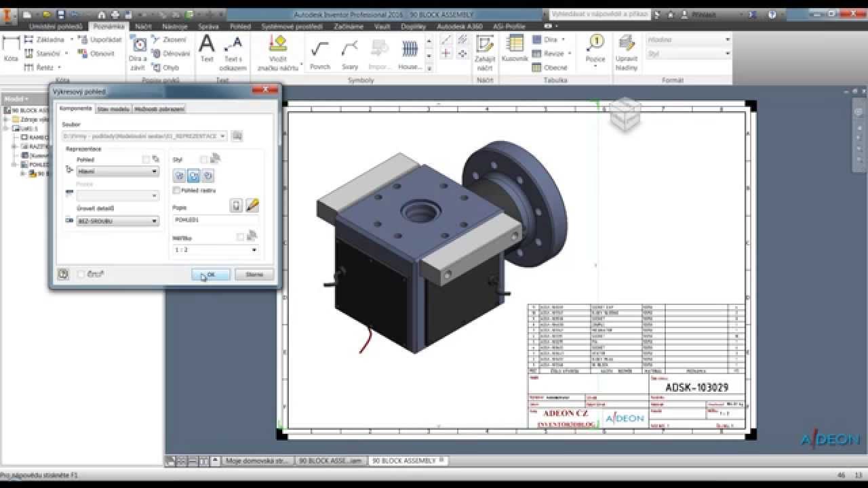Switch to 90 BLOCK ASSE...iam document tab

pos(331,460)
